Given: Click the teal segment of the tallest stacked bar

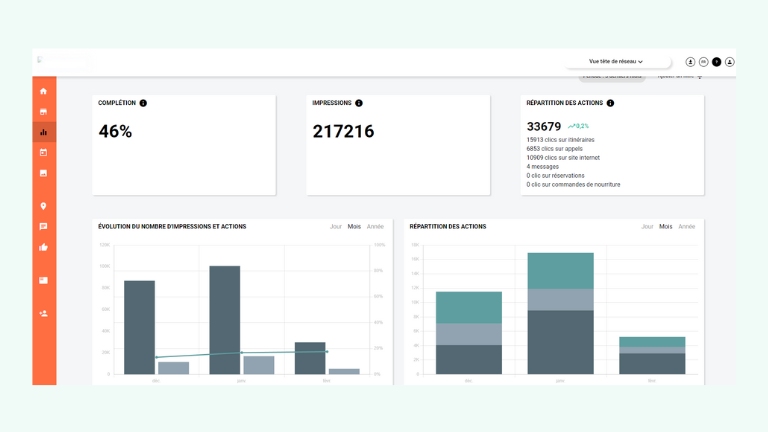Looking at the screenshot, I should [x=560, y=270].
